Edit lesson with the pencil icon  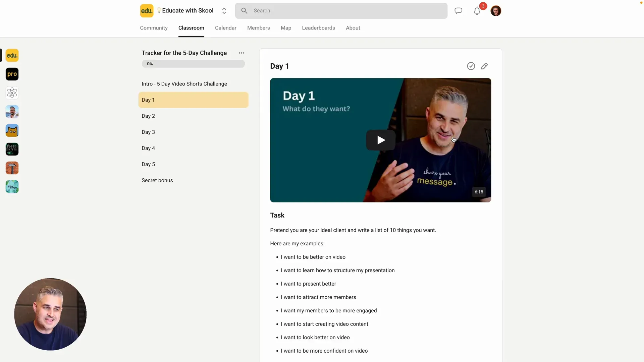tap(484, 66)
